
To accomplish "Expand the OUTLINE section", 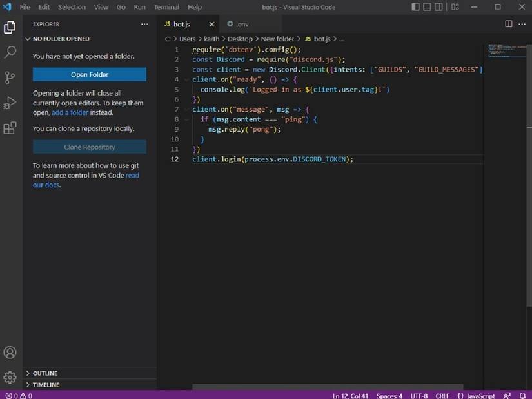I will tap(45, 373).
